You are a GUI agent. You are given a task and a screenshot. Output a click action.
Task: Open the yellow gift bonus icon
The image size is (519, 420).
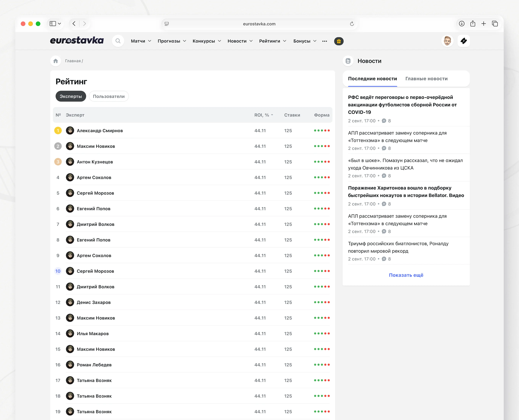338,41
